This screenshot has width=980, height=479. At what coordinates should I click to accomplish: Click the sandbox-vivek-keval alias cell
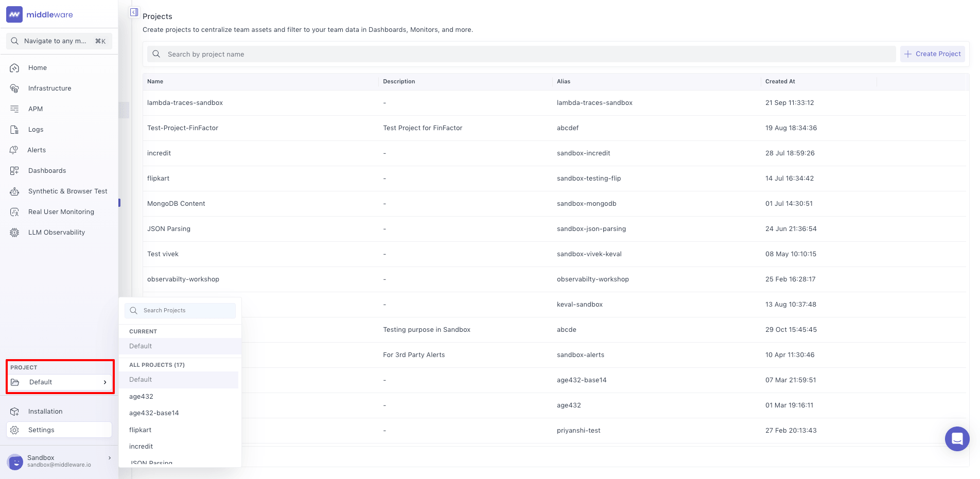click(589, 254)
